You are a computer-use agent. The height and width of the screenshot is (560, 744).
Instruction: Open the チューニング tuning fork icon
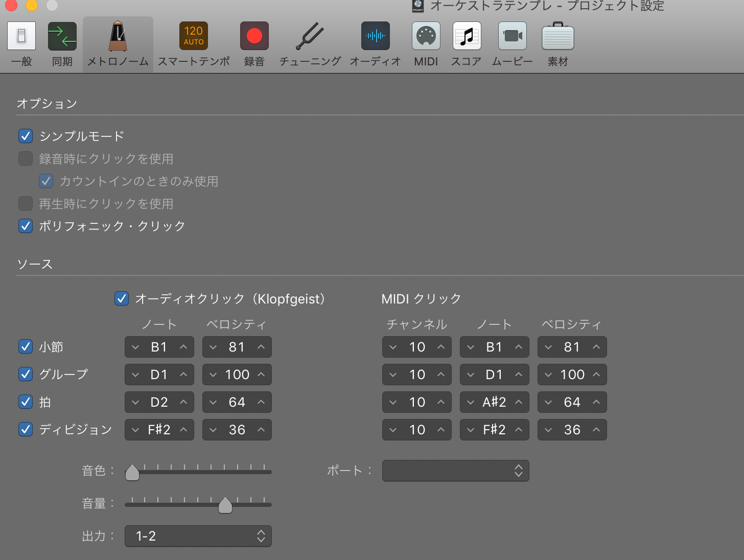(310, 36)
